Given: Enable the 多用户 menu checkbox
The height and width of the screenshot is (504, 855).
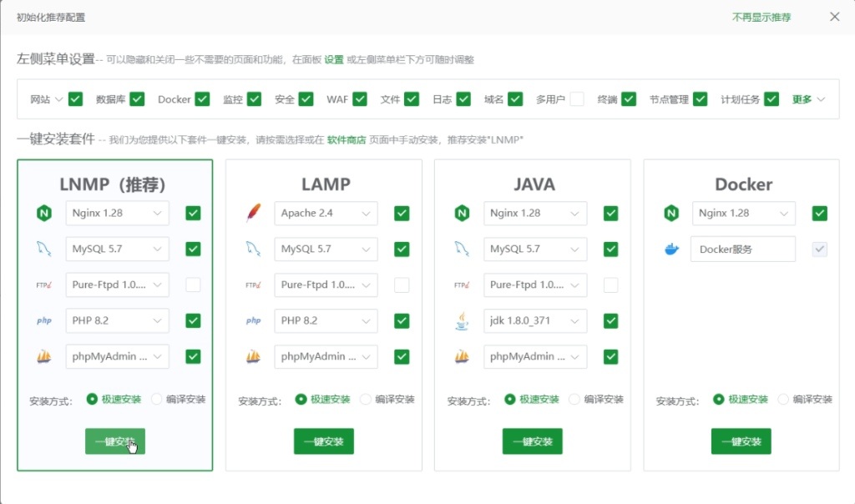Looking at the screenshot, I should tap(577, 99).
